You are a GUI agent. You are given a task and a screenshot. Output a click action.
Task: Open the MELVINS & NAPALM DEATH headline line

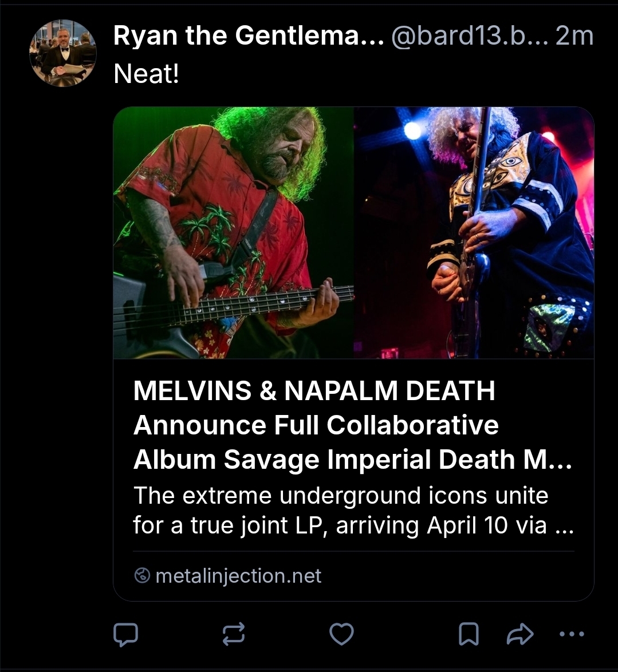tap(314, 391)
